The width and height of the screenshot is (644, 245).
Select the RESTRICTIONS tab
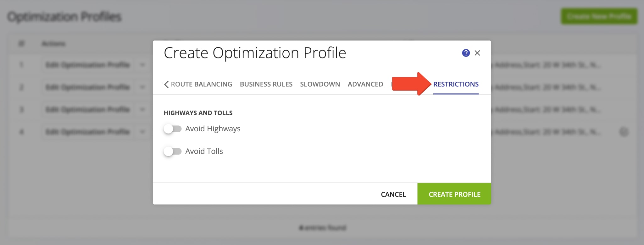tap(456, 84)
